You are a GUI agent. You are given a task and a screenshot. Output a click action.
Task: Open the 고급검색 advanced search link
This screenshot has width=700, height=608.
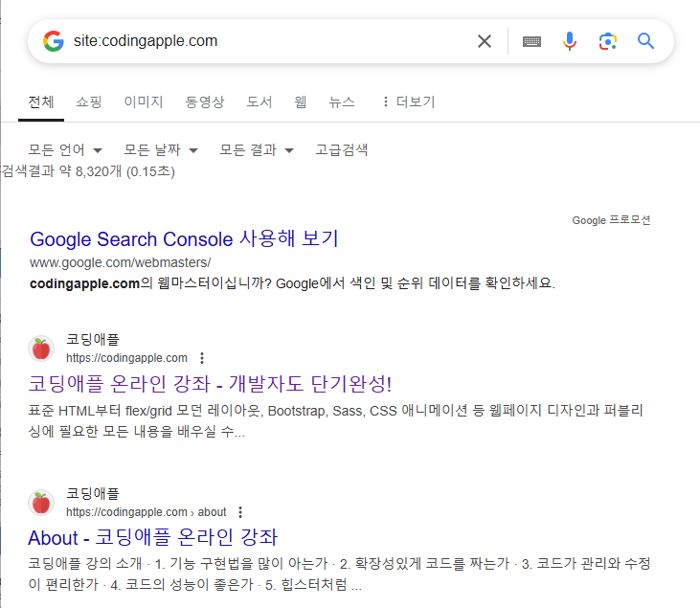click(x=342, y=150)
